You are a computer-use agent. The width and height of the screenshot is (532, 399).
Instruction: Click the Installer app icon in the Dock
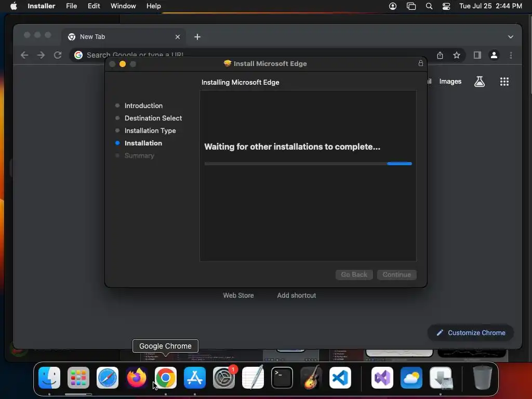(x=441, y=378)
